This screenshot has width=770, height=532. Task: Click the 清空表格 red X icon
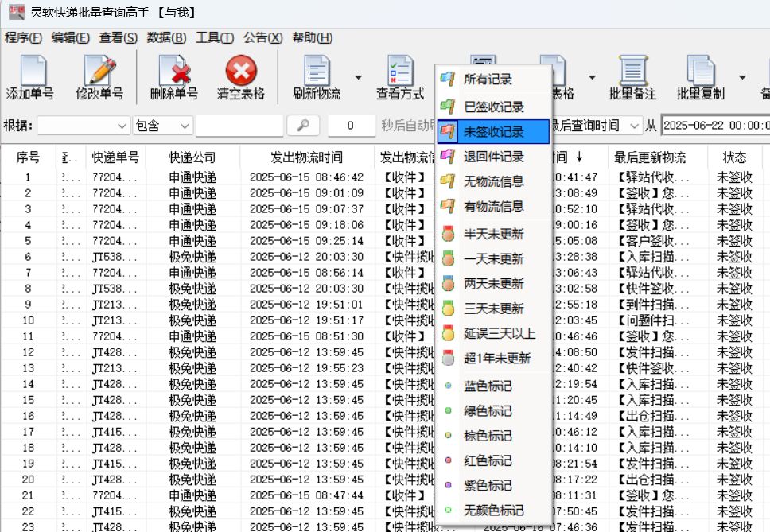(240, 71)
